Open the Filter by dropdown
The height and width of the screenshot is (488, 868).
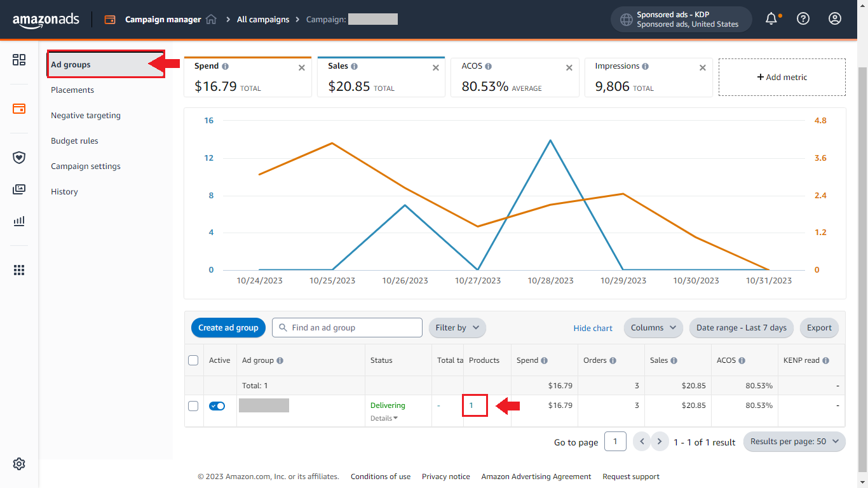coord(457,327)
